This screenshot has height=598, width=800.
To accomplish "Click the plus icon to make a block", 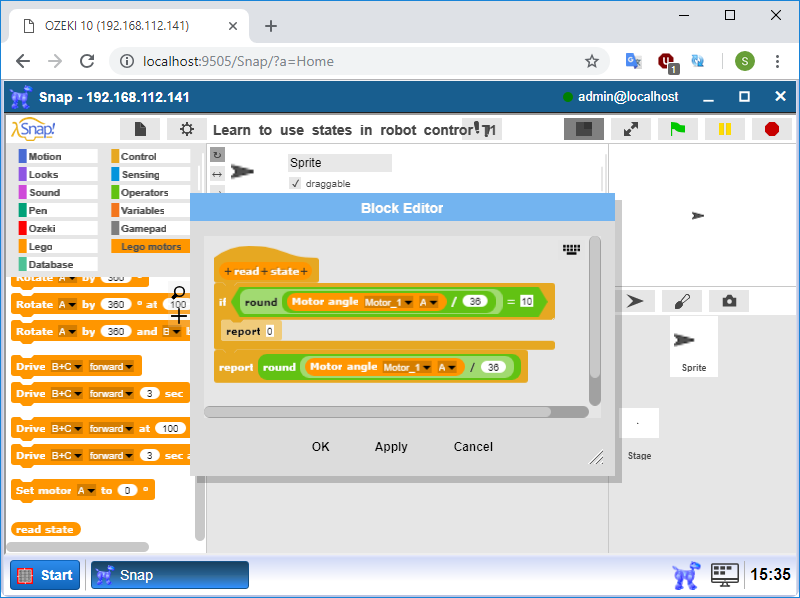I will pyautogui.click(x=179, y=316).
